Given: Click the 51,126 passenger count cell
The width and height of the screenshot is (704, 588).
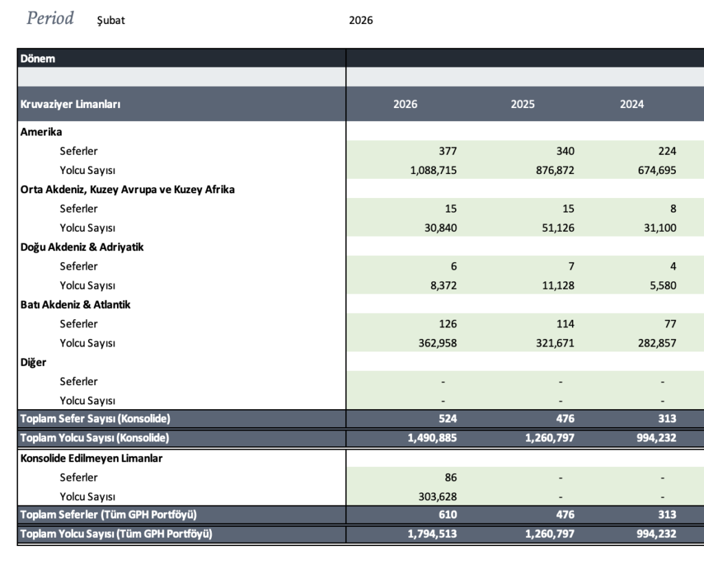Looking at the screenshot, I should point(555,228).
